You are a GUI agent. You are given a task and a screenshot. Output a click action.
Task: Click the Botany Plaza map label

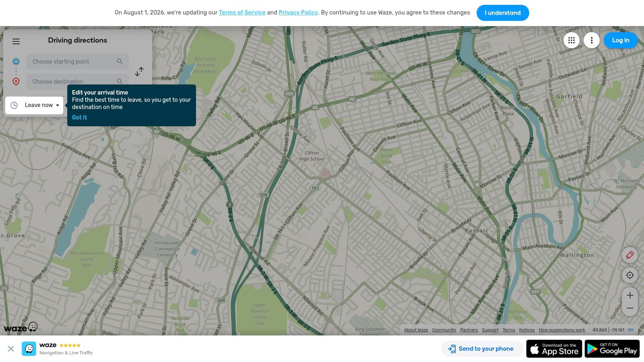tap(508, 111)
